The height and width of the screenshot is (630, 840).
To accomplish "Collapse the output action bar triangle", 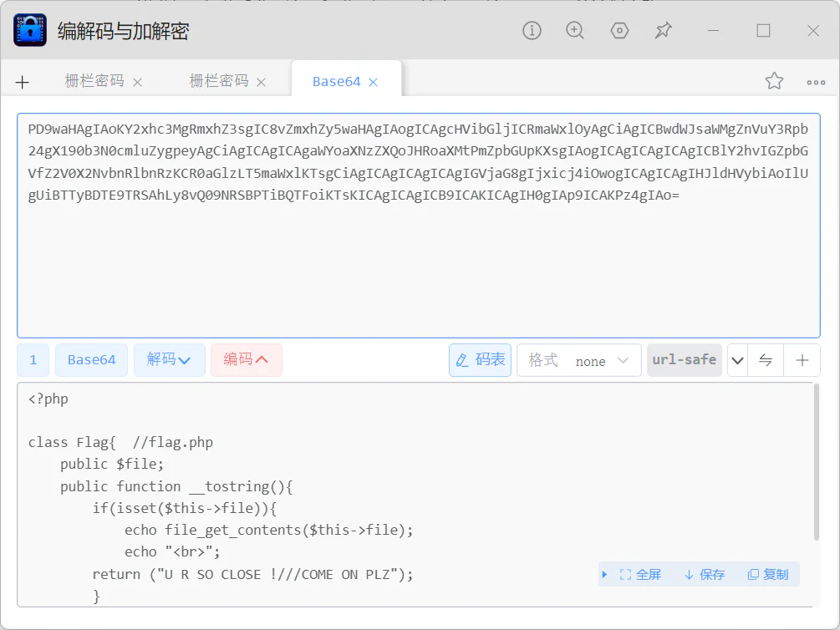I will coord(604,575).
